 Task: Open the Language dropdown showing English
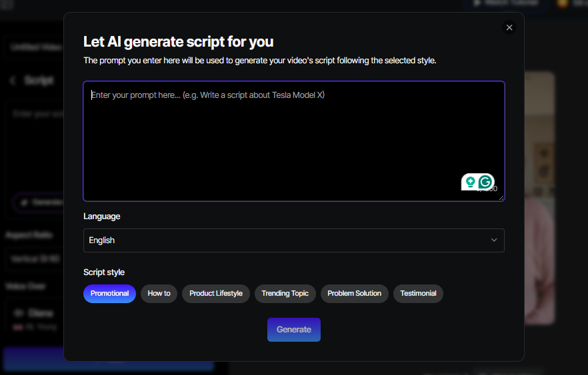point(293,240)
